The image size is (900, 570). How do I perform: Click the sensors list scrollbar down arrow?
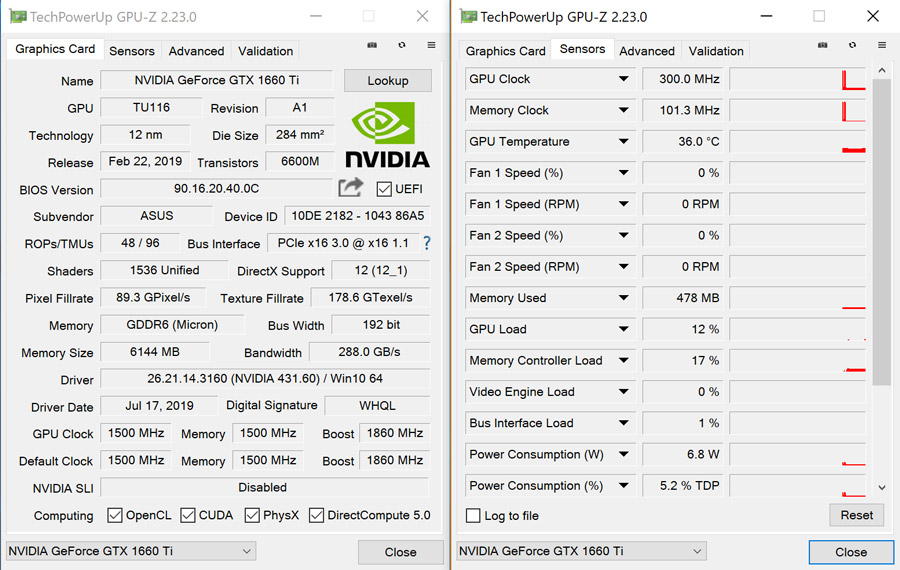[x=882, y=487]
